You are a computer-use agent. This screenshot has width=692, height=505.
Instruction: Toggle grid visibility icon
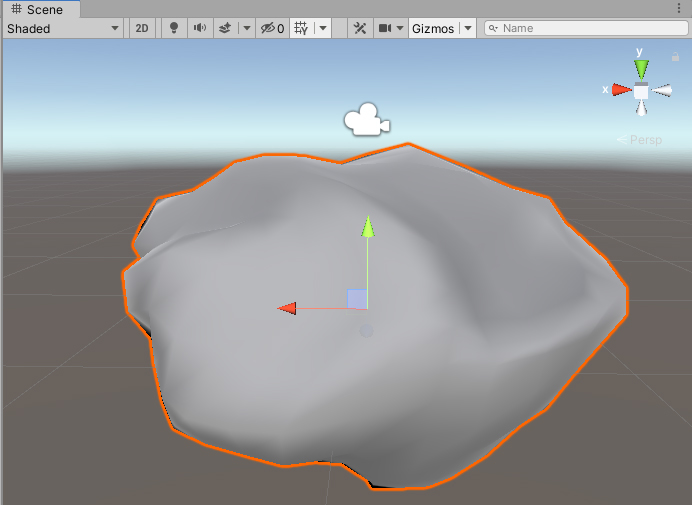coord(301,29)
